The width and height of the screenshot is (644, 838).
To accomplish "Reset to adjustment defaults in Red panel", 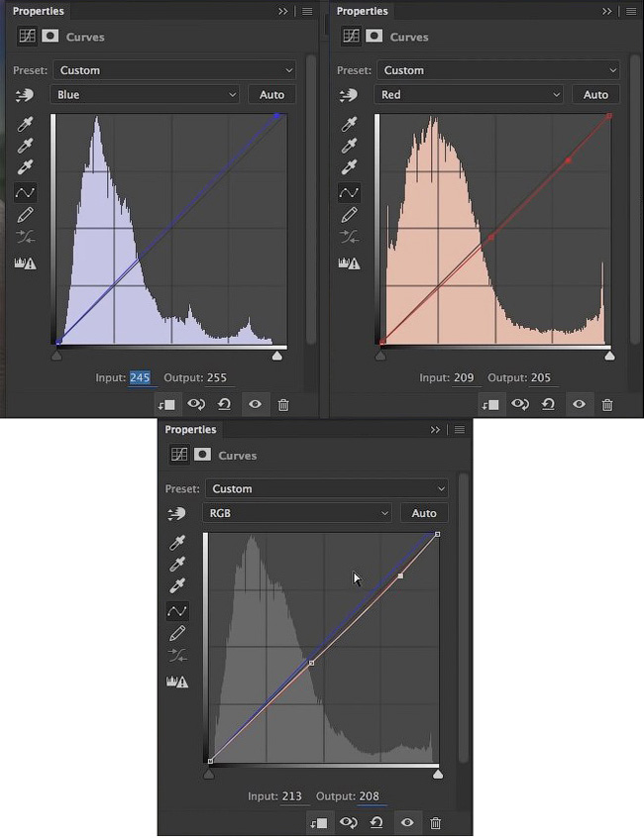I will (x=548, y=404).
